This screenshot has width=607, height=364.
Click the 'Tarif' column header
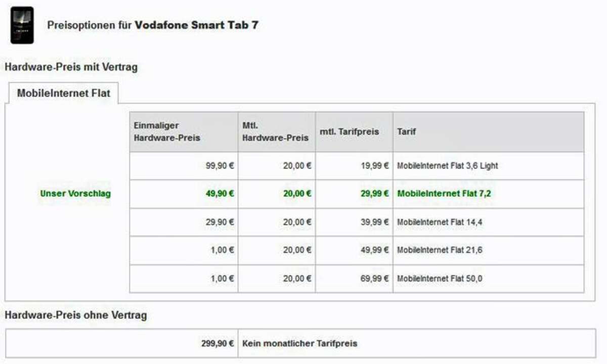pyautogui.click(x=488, y=131)
